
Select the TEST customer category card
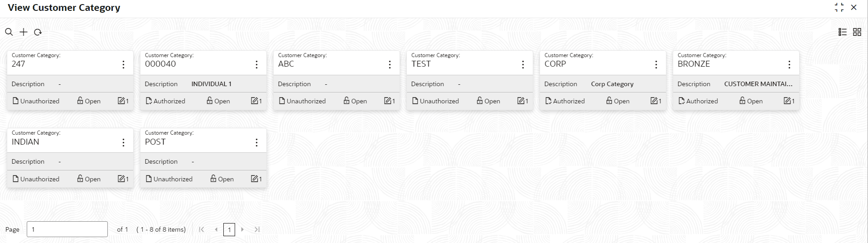coord(469,80)
